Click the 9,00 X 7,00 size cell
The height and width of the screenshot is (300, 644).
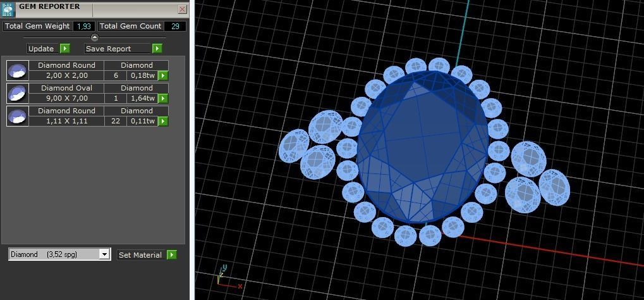click(66, 98)
